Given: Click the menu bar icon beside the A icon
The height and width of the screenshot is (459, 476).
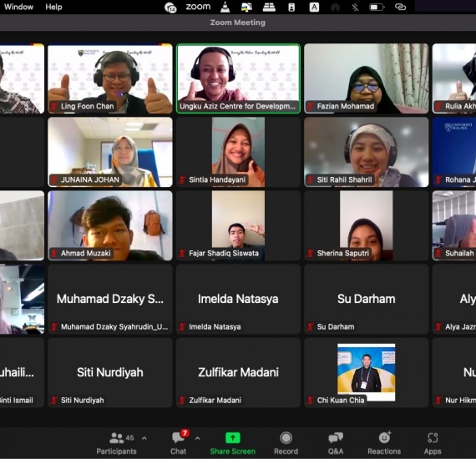Looking at the screenshot, I should click(x=291, y=7).
